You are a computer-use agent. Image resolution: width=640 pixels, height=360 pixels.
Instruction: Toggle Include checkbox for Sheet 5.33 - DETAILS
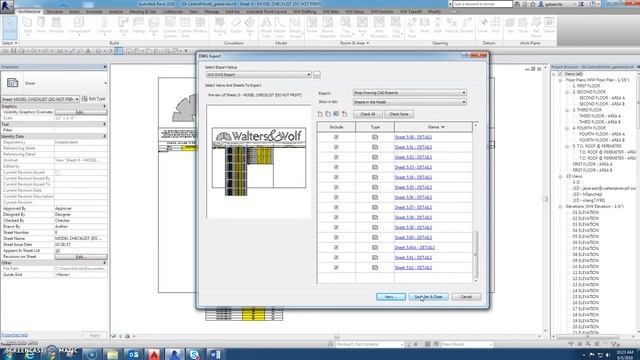pos(336,167)
